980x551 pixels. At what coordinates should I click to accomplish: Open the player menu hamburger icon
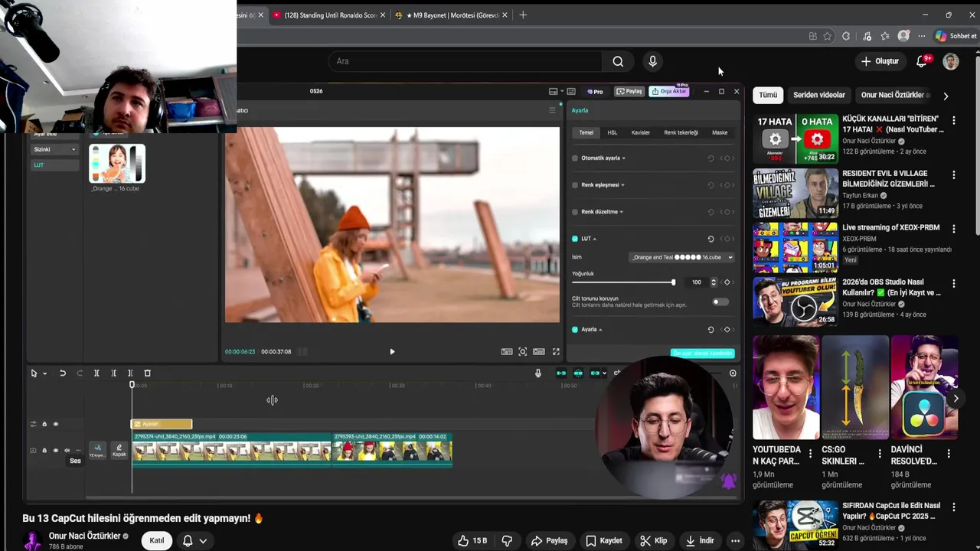tap(552, 110)
